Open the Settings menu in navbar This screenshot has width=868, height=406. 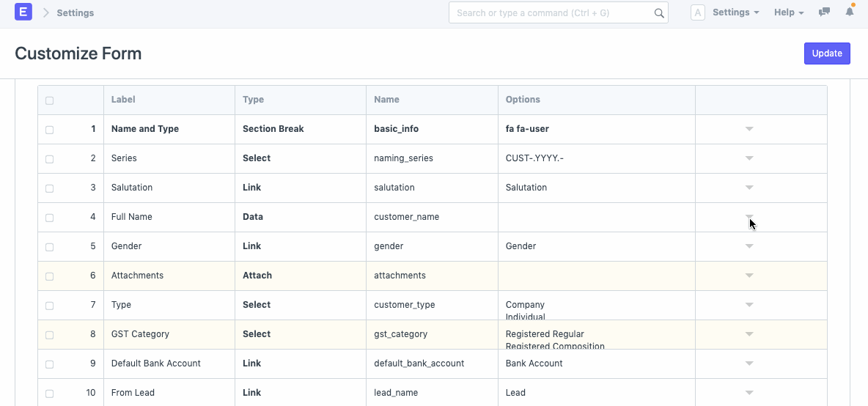click(735, 12)
